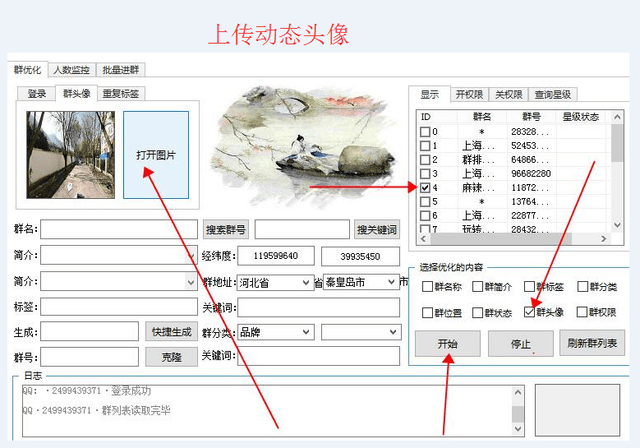Open the 秦皇岛市 city dropdown
The image size is (640, 448).
pyautogui.click(x=391, y=282)
